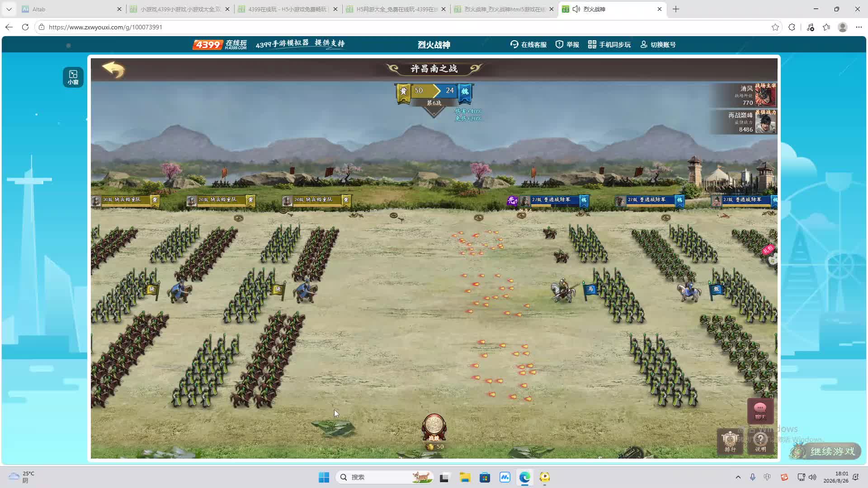The height and width of the screenshot is (488, 868).
Task: Add this page to favorites
Action: 775,27
